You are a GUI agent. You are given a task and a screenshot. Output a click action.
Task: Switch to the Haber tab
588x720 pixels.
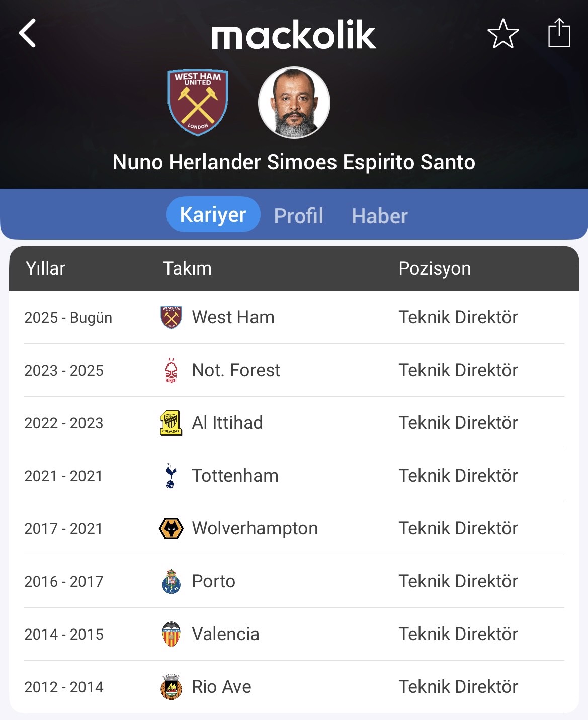pyautogui.click(x=380, y=216)
